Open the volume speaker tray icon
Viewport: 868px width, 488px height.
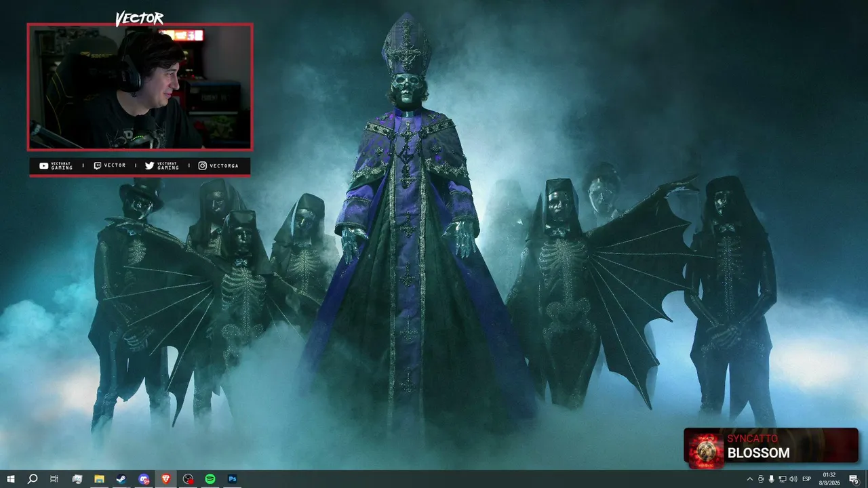[x=793, y=479]
